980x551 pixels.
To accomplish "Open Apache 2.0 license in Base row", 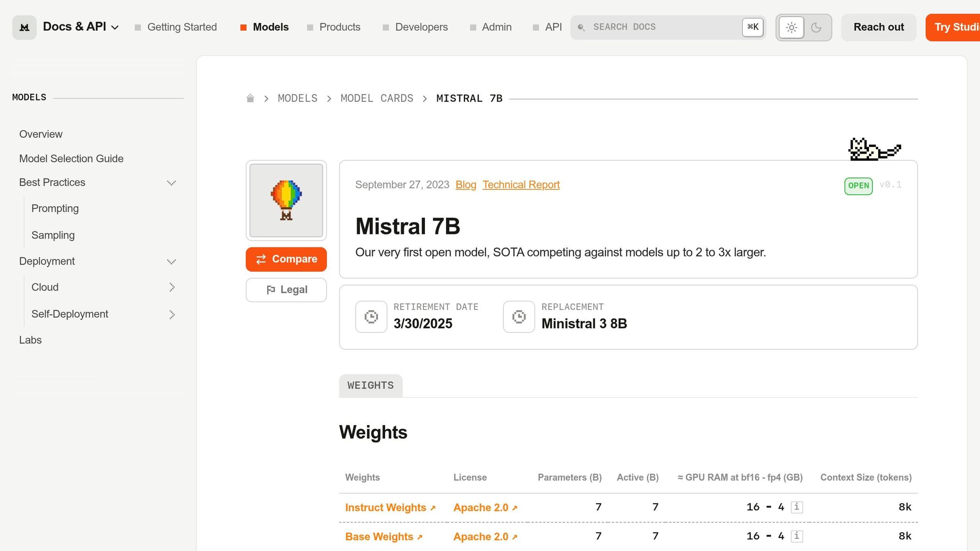I will (x=485, y=537).
